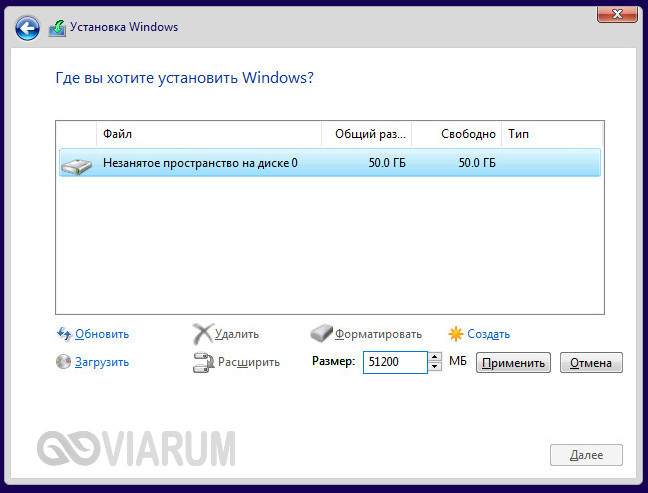Image resolution: width=648 pixels, height=493 pixels.
Task: Click the Удалить link text
Action: coord(237,334)
